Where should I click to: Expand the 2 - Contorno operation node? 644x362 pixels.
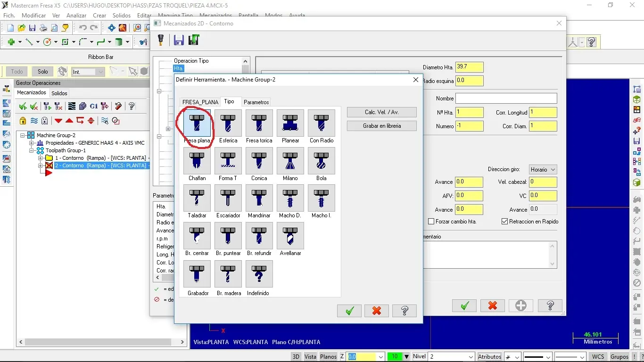[x=41, y=165]
